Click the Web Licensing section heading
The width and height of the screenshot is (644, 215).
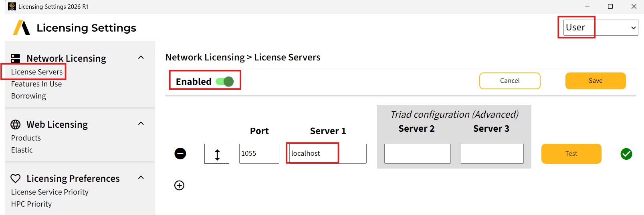(57, 125)
